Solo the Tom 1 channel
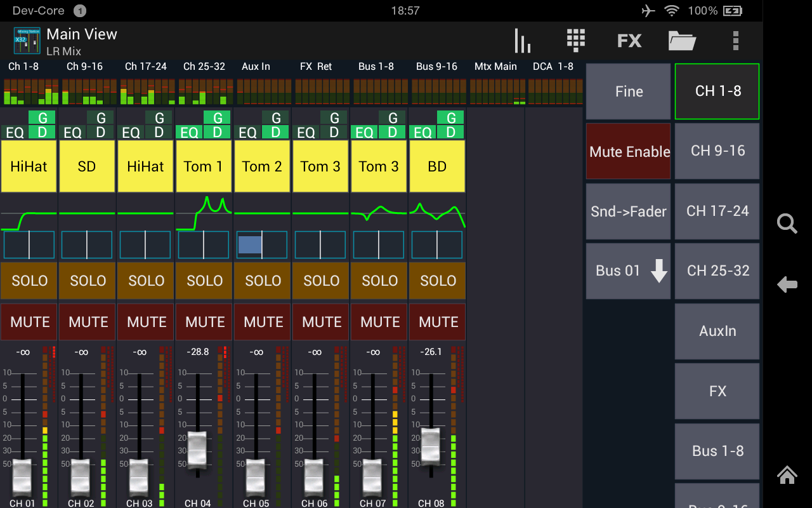The image size is (812, 508). pos(204,281)
